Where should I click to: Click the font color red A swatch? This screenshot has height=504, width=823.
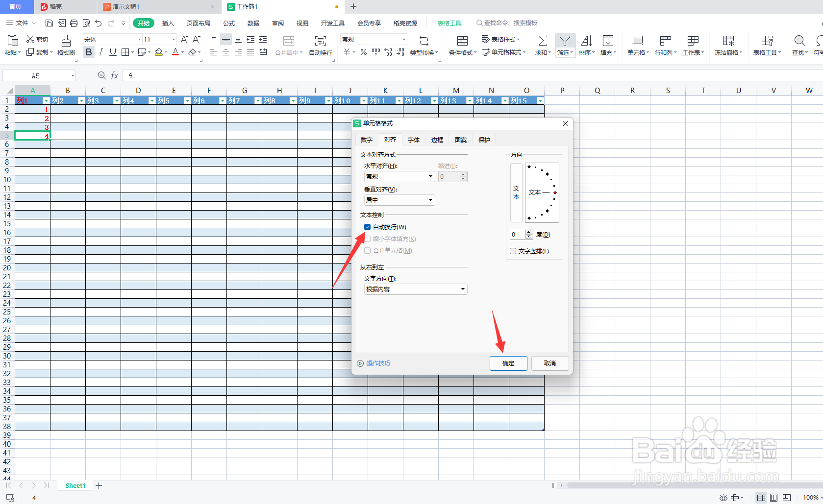(x=175, y=52)
